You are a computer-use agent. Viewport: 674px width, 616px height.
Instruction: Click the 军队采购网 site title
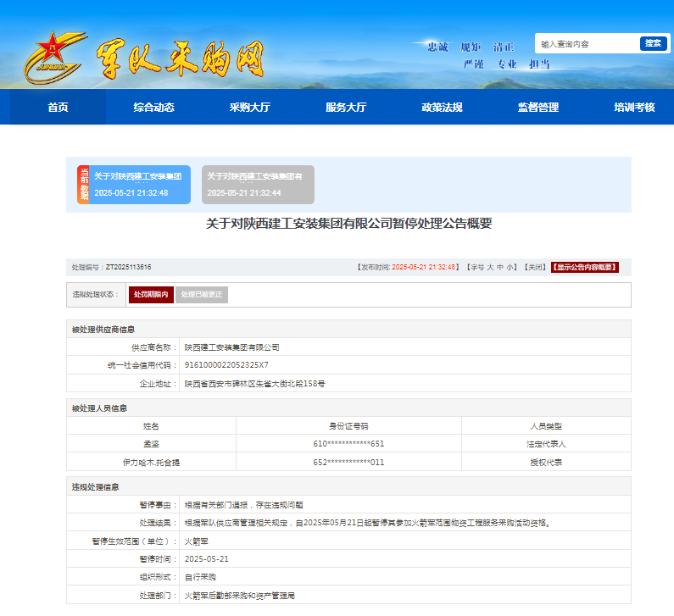180,58
